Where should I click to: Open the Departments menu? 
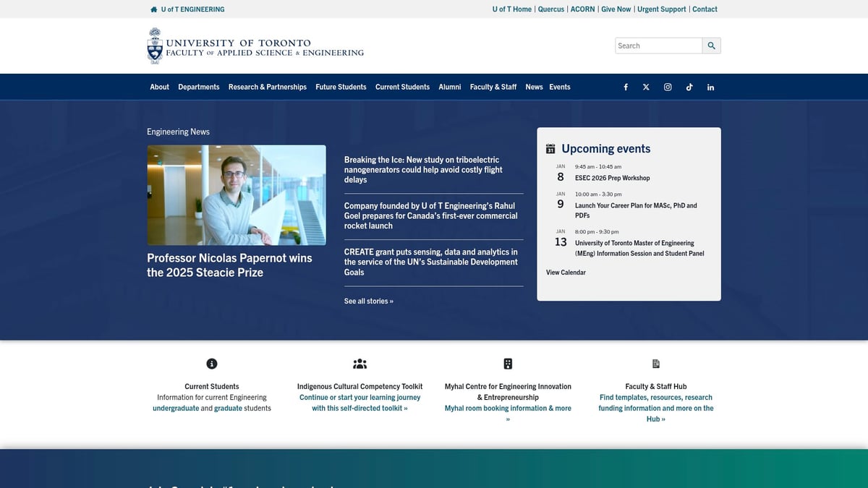point(199,87)
